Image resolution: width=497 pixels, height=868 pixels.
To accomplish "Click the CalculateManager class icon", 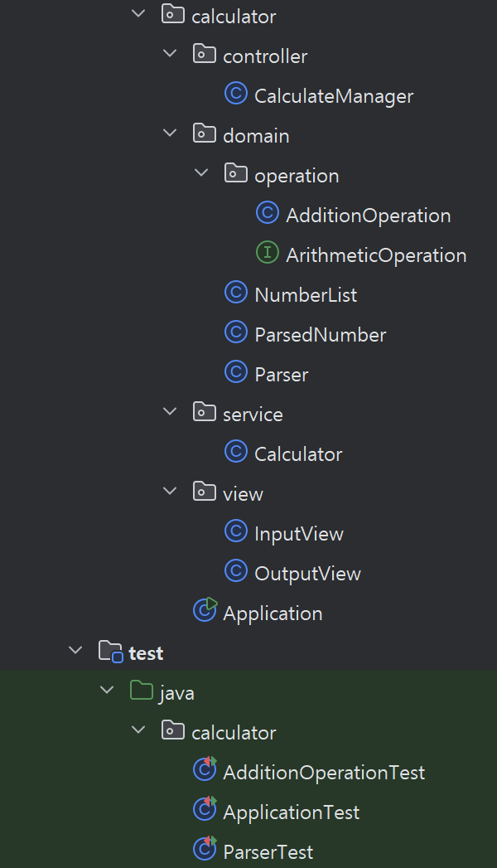I will tap(236, 93).
